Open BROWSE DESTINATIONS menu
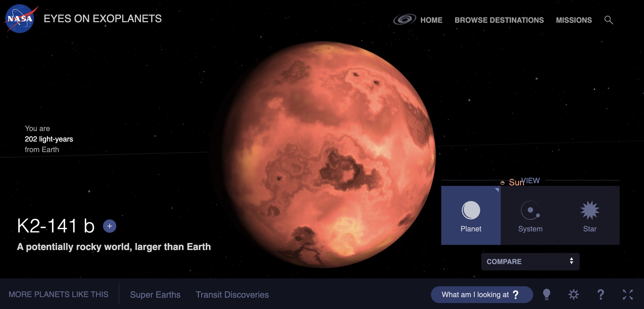The image size is (644, 309). 499,20
